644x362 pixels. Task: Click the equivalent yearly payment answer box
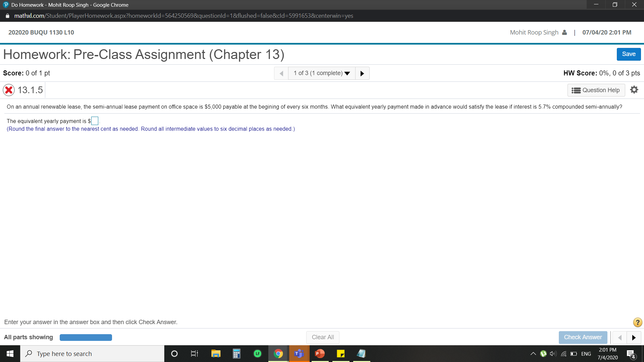coord(94,121)
